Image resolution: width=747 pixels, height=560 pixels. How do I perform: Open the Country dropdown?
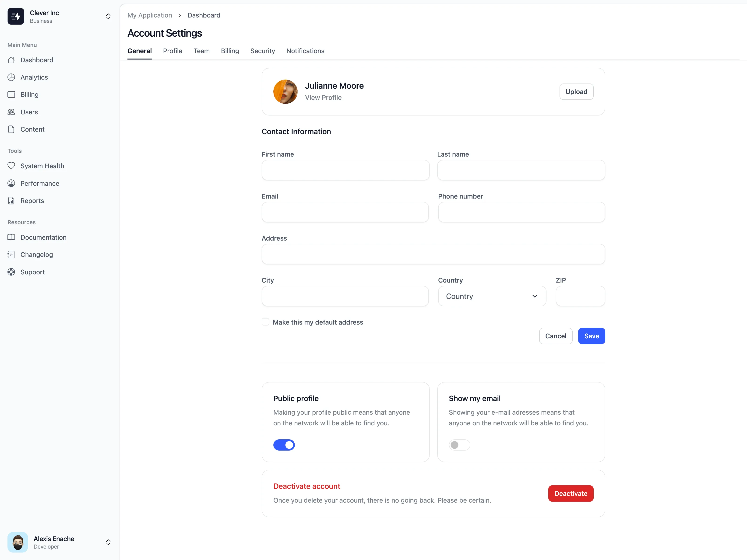pos(492,296)
